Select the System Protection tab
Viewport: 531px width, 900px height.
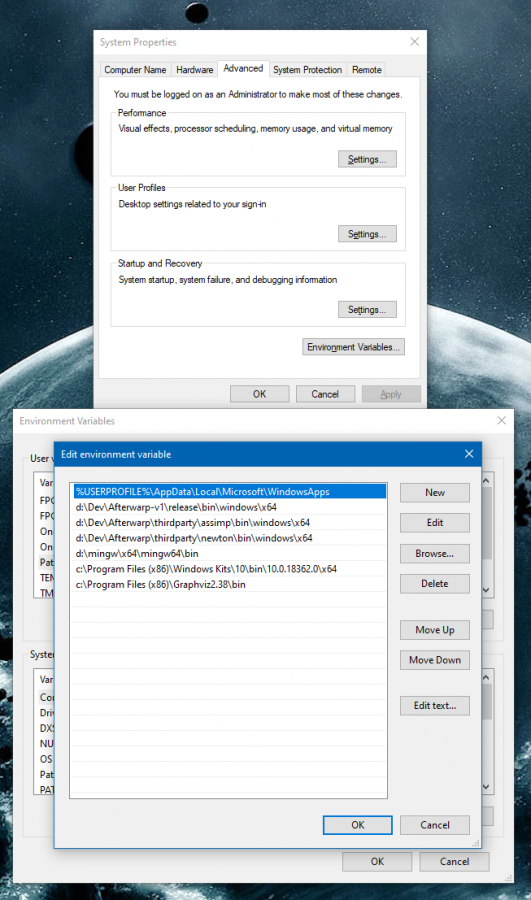pos(307,69)
